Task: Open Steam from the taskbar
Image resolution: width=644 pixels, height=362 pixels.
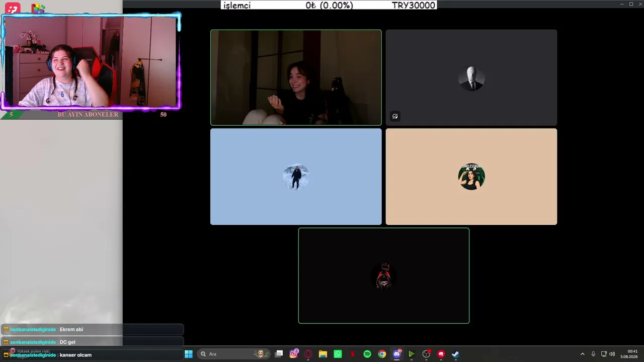Action: [x=455, y=354]
